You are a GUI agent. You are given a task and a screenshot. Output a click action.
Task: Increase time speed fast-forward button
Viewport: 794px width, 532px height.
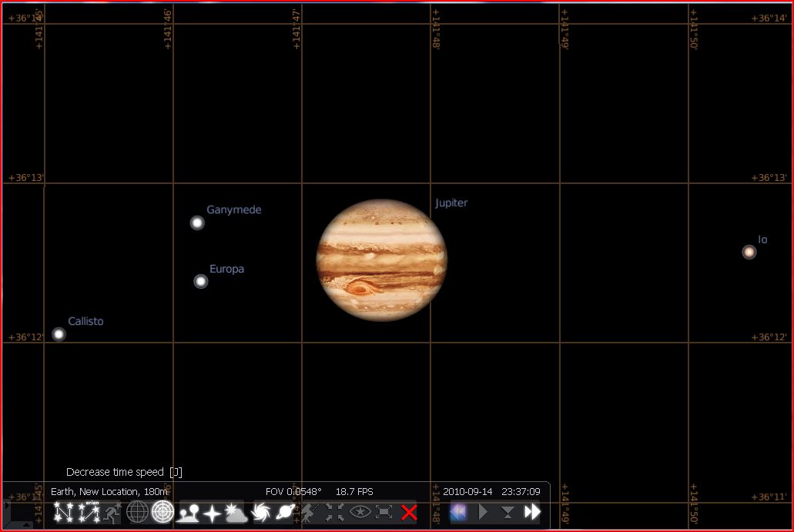coord(532,512)
